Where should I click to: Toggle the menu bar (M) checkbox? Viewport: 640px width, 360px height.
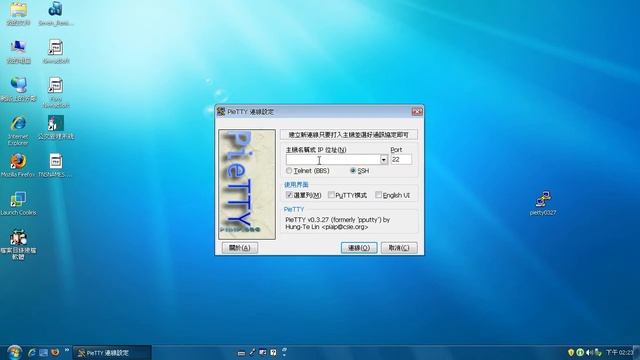[289, 195]
